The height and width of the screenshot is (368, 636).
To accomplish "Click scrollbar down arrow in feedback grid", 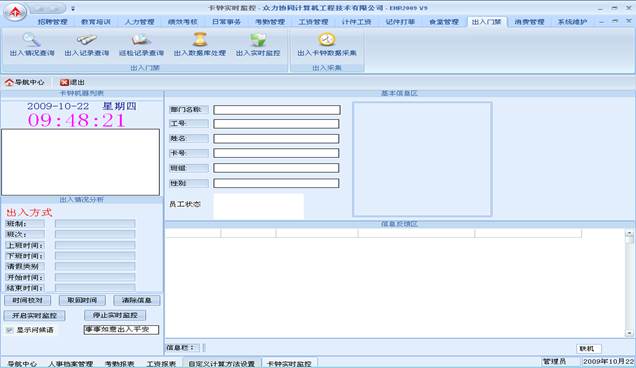I will 629,333.
